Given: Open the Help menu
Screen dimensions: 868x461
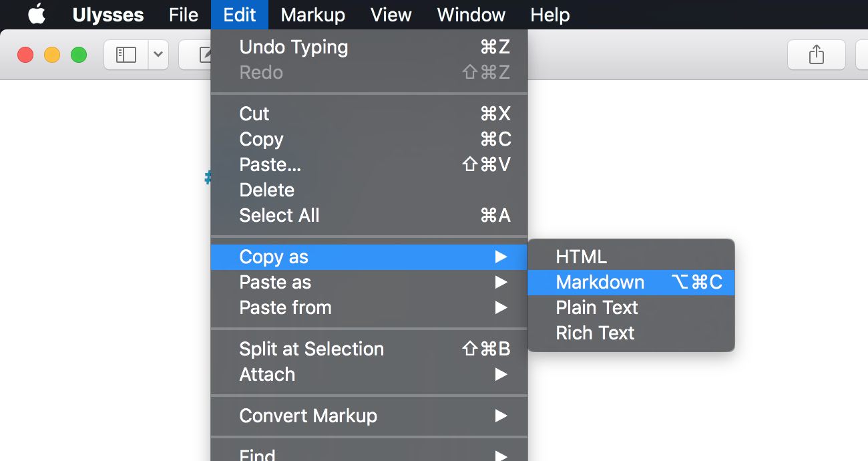Looking at the screenshot, I should click(x=550, y=15).
